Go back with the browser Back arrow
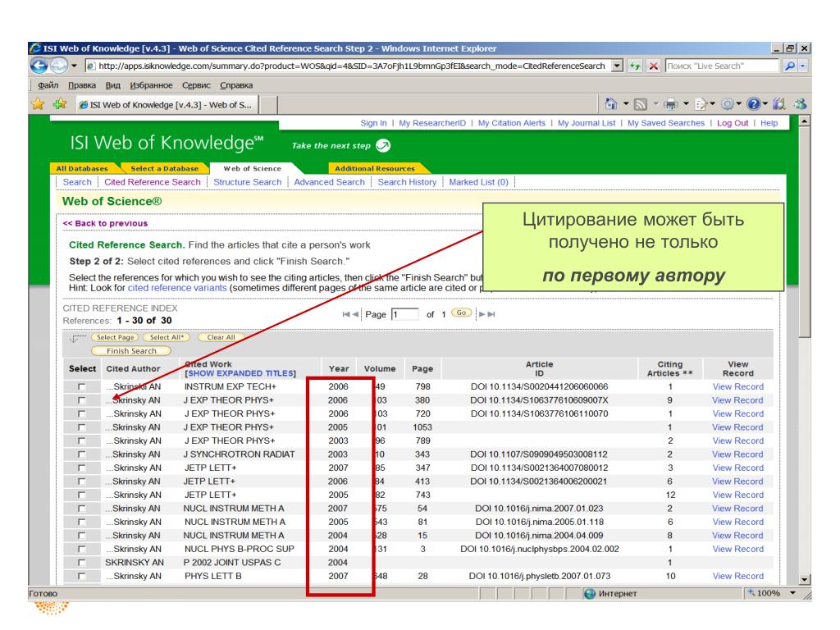The height and width of the screenshot is (630, 840). click(x=39, y=66)
